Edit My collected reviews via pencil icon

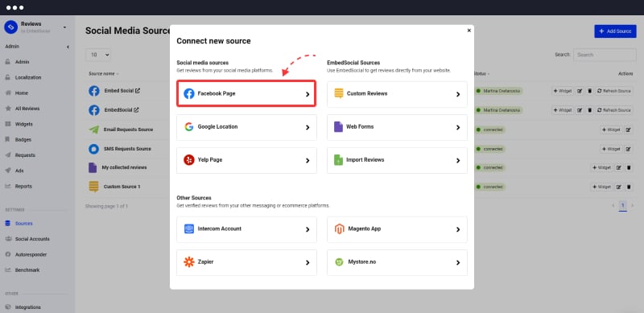[618, 168]
